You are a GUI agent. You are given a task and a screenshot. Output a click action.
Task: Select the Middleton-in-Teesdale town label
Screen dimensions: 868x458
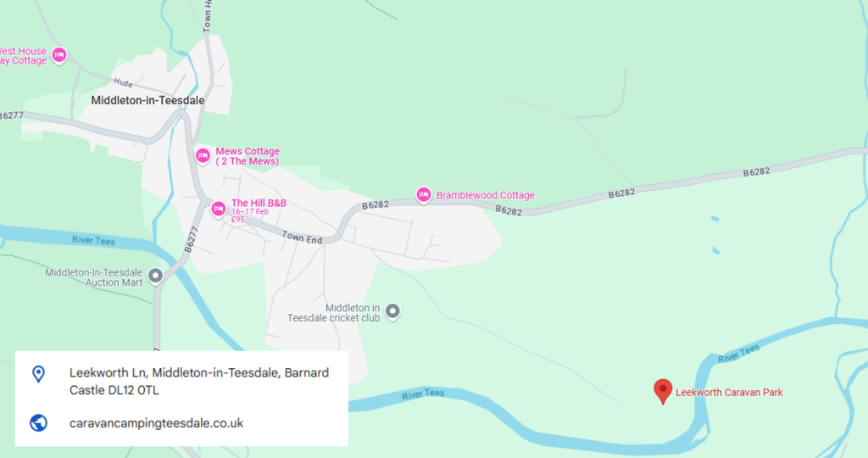(x=147, y=100)
